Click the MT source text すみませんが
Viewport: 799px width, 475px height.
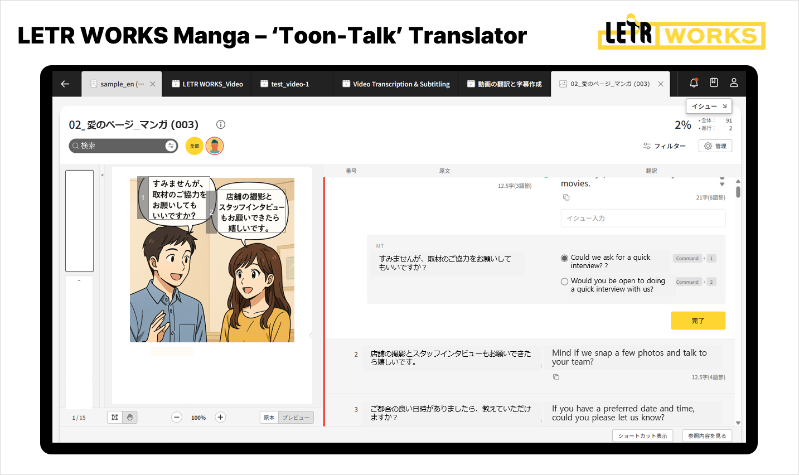pos(445,262)
